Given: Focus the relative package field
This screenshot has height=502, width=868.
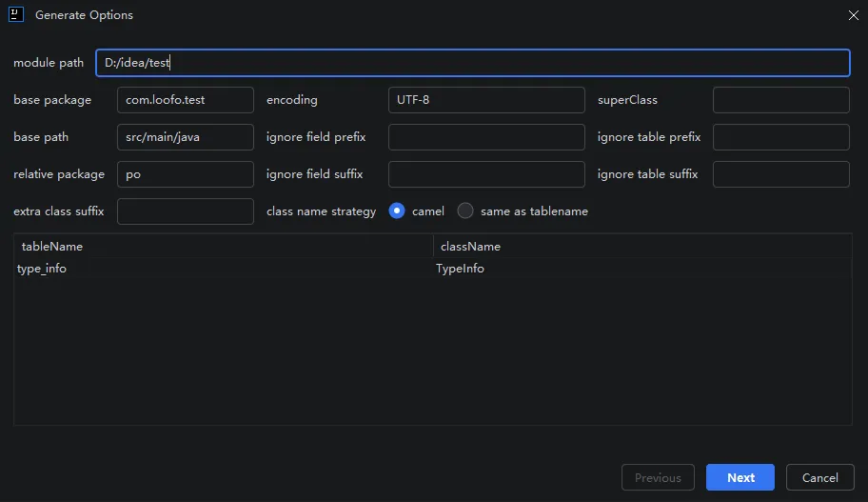Looking at the screenshot, I should tap(185, 174).
